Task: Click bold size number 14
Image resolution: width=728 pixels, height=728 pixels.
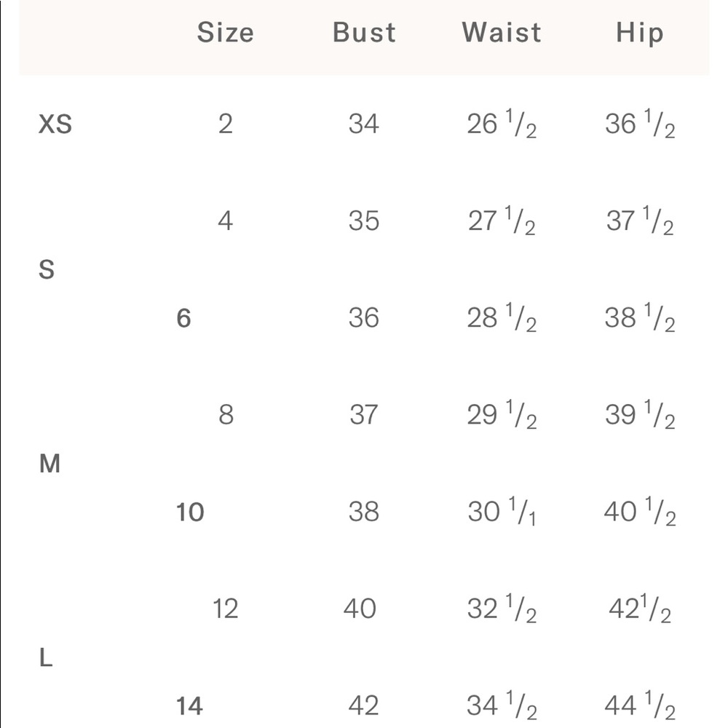Action: click(189, 706)
